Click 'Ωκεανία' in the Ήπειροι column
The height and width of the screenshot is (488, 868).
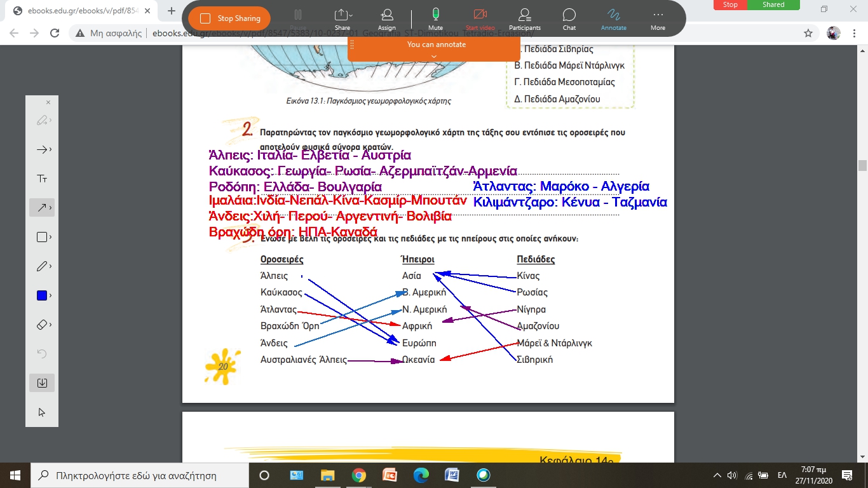pyautogui.click(x=419, y=360)
